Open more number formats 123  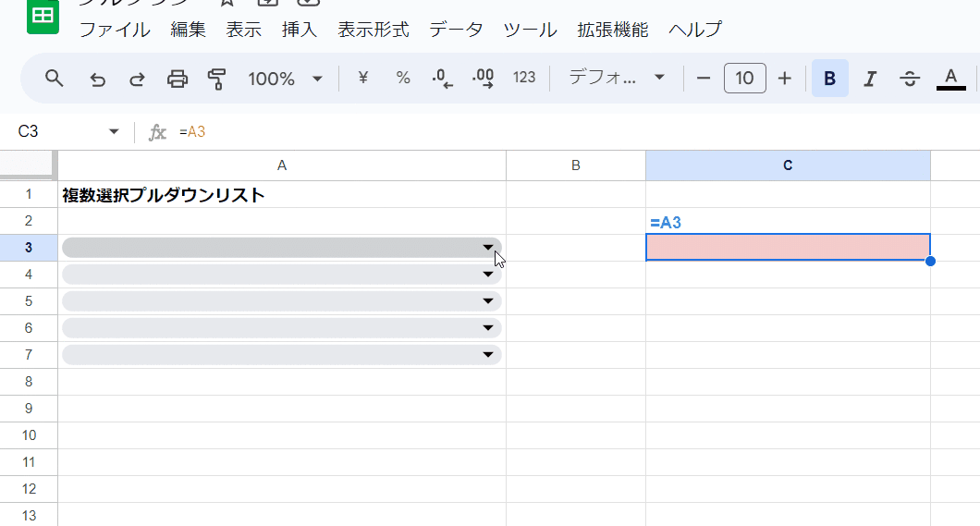tap(524, 78)
